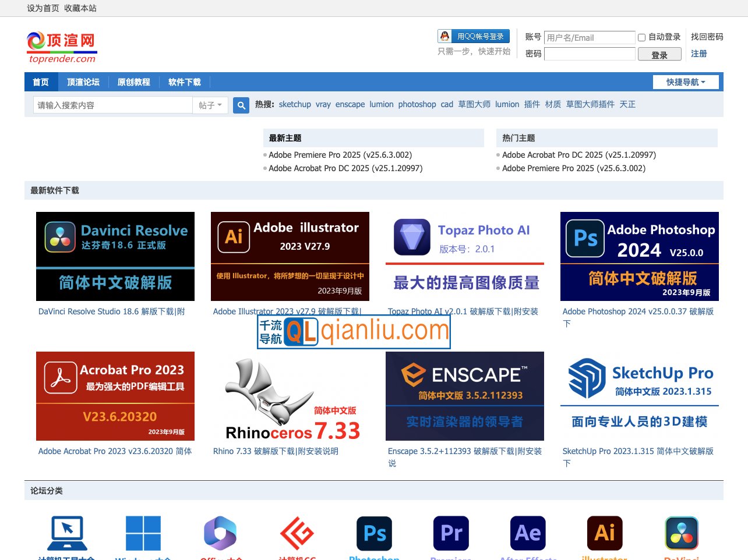Viewport: 748px width, 560px height.
Task: Open the Windows category icon
Action: click(x=143, y=533)
